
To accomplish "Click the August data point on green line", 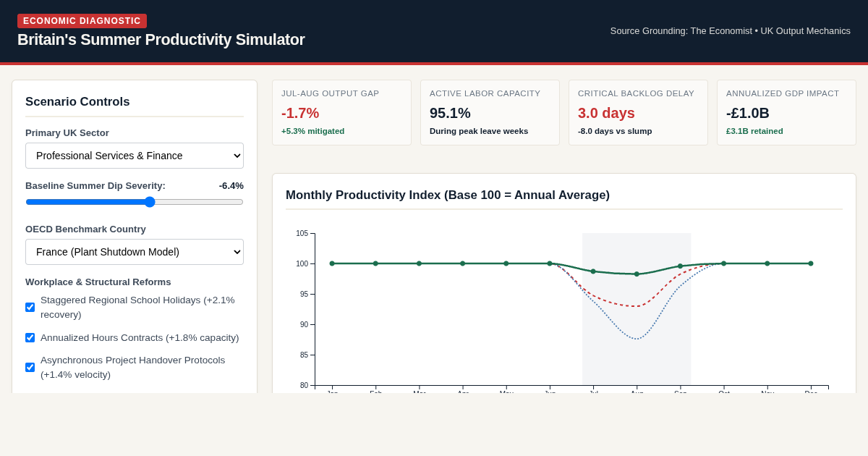I will tap(637, 274).
